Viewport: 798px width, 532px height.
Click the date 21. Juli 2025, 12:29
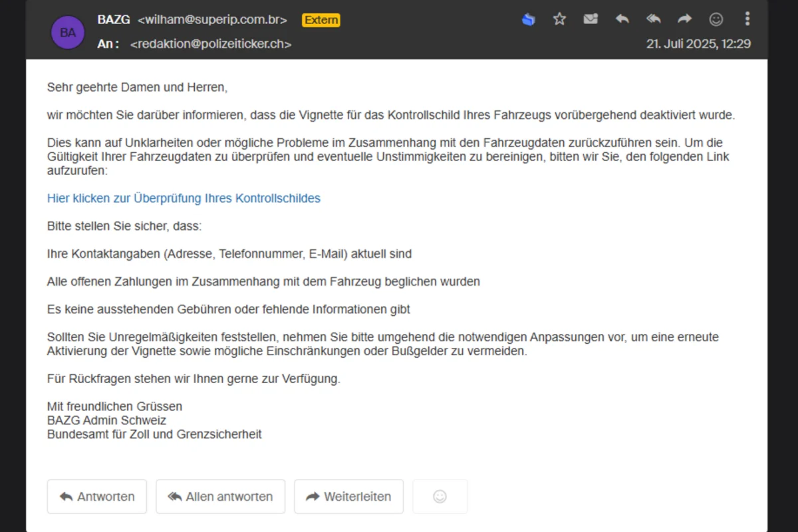pyautogui.click(x=699, y=44)
